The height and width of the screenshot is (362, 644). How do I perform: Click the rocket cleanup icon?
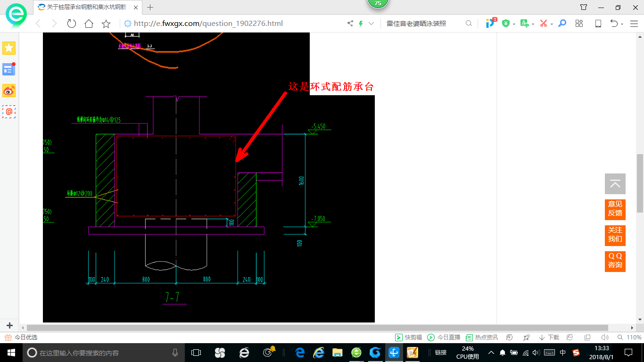tap(527, 337)
